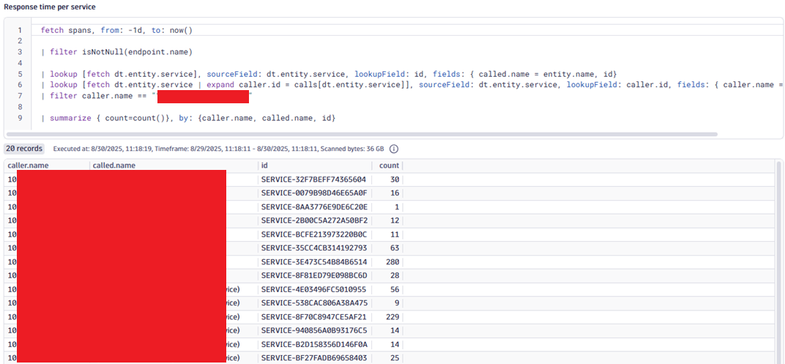This screenshot has width=785, height=364.
Task: Click count value 63
Action: pos(395,248)
